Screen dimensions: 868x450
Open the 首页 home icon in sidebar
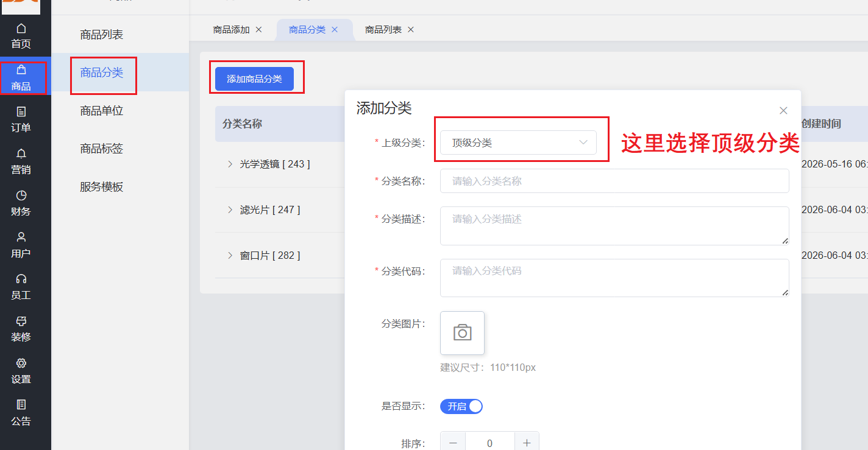[x=21, y=29]
